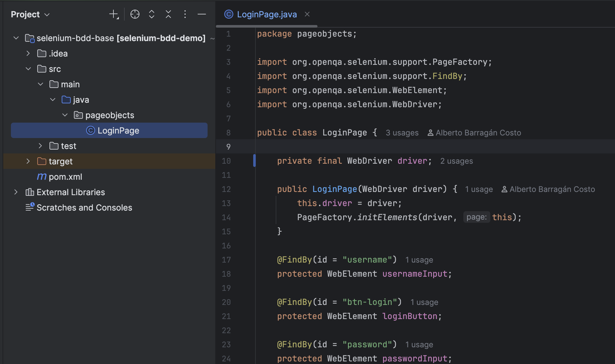This screenshot has height=364, width=615.
Task: Click the LoginPage class icon in tree
Action: click(91, 130)
